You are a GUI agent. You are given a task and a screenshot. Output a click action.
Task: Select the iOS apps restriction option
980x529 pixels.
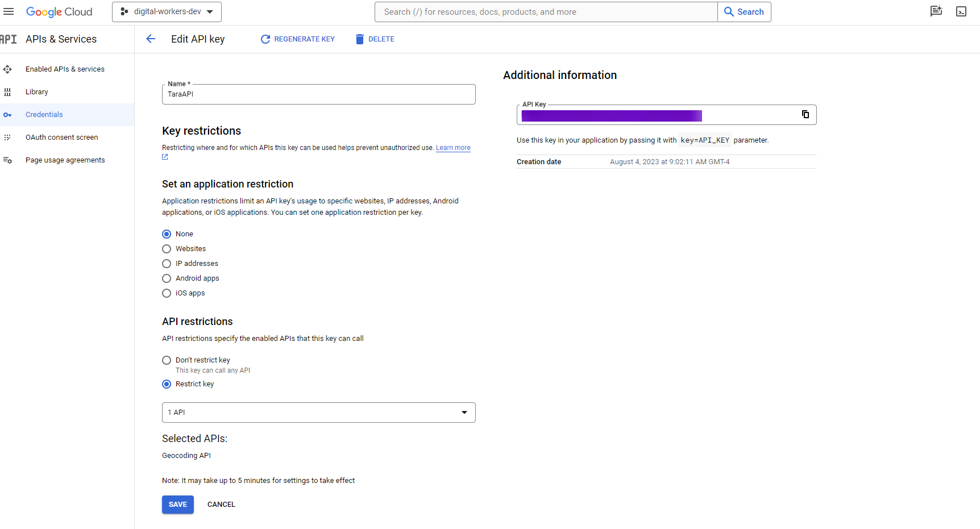click(167, 293)
